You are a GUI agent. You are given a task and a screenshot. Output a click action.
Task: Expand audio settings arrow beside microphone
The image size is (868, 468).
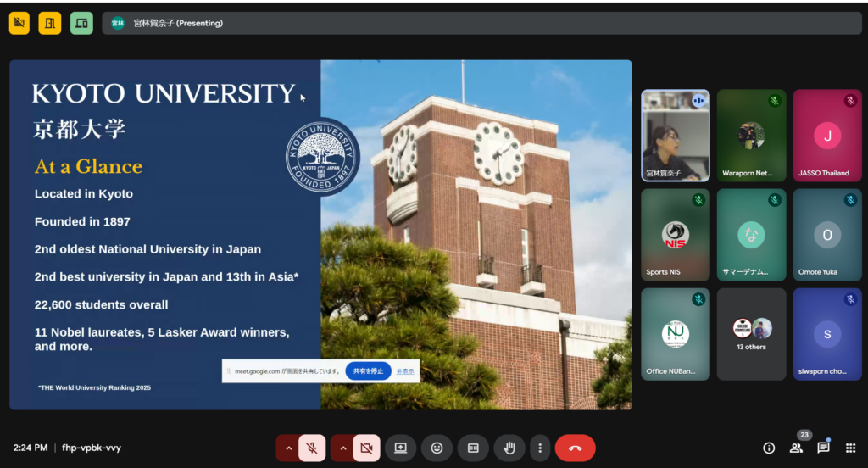tap(288, 448)
